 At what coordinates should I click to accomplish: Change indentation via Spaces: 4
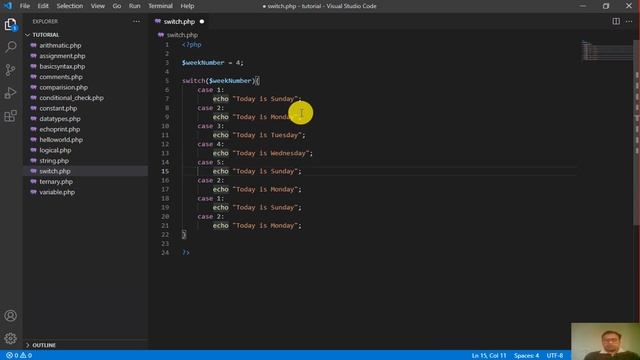pyautogui.click(x=527, y=356)
